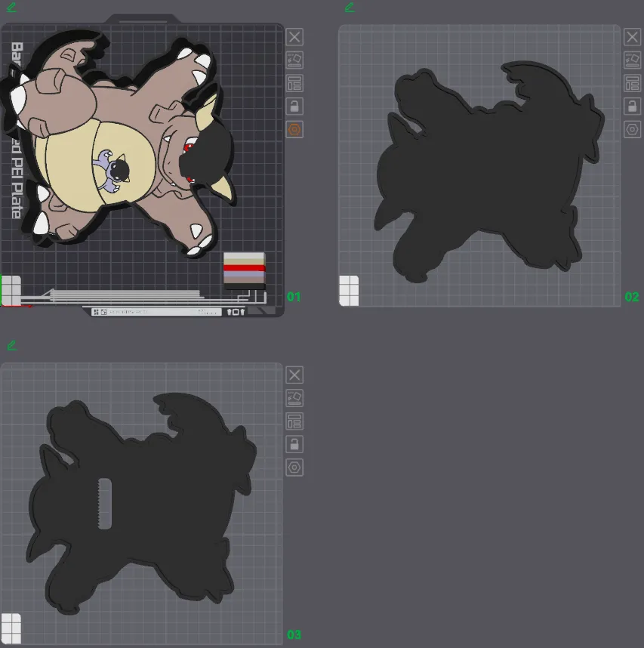This screenshot has height=648, width=644.
Task: Open the auto-arrange tool on plate 03
Action: tap(294, 398)
